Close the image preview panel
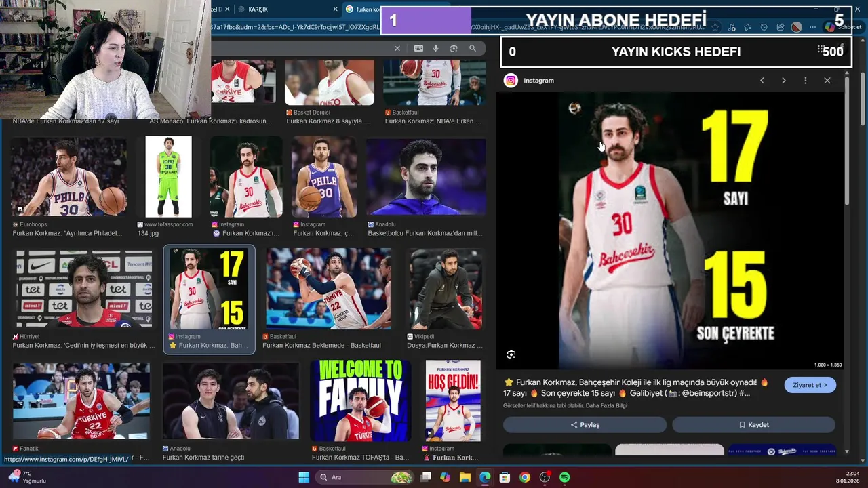The height and width of the screenshot is (488, 868). point(827,80)
